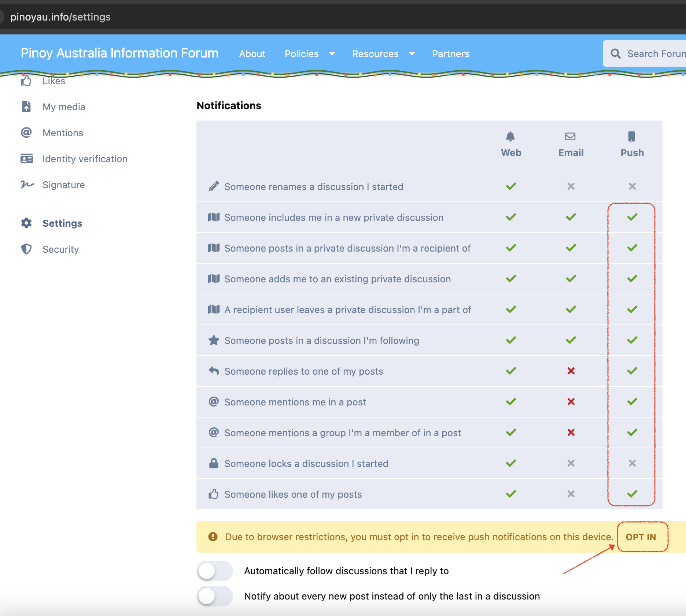Click the Web bell icon column header

(510, 137)
